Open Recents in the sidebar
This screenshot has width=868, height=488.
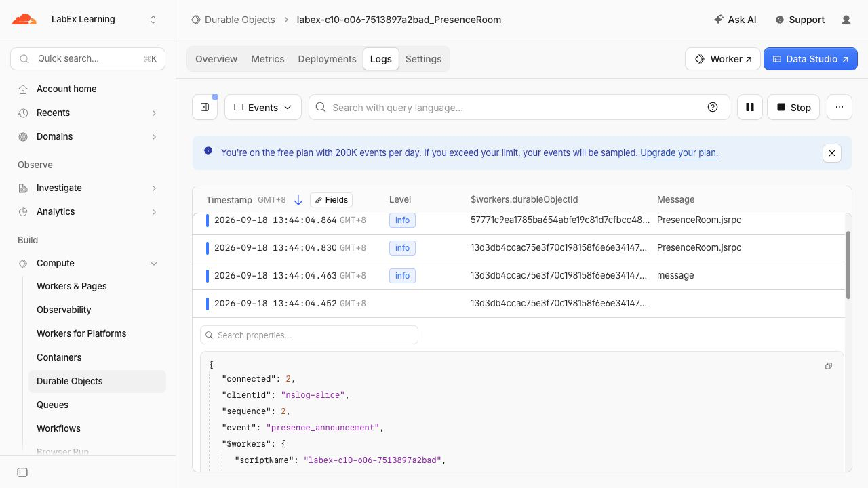pos(53,113)
